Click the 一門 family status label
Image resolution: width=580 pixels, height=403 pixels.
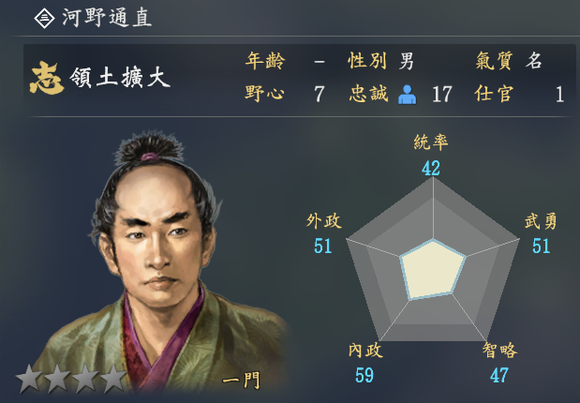242,380
